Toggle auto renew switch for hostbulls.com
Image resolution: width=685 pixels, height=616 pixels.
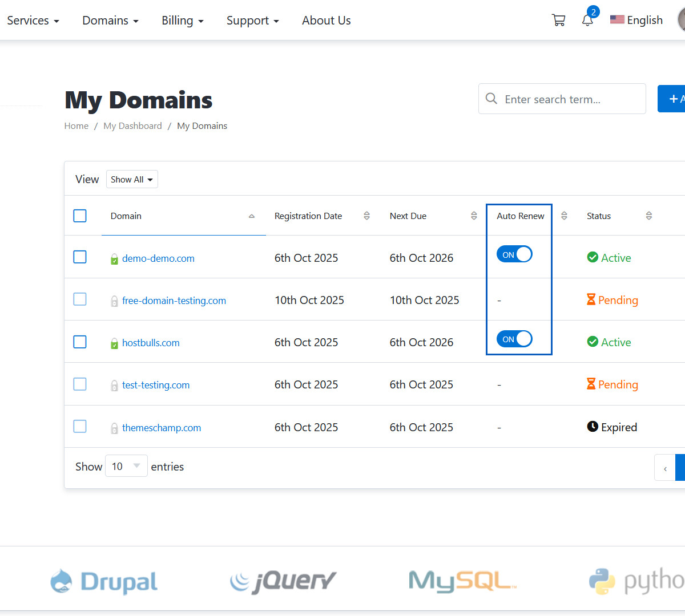point(514,339)
